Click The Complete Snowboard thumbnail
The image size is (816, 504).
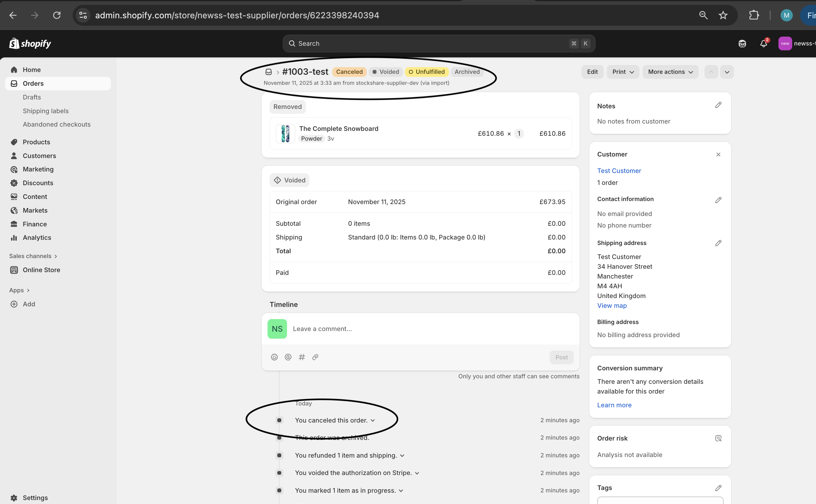(285, 134)
